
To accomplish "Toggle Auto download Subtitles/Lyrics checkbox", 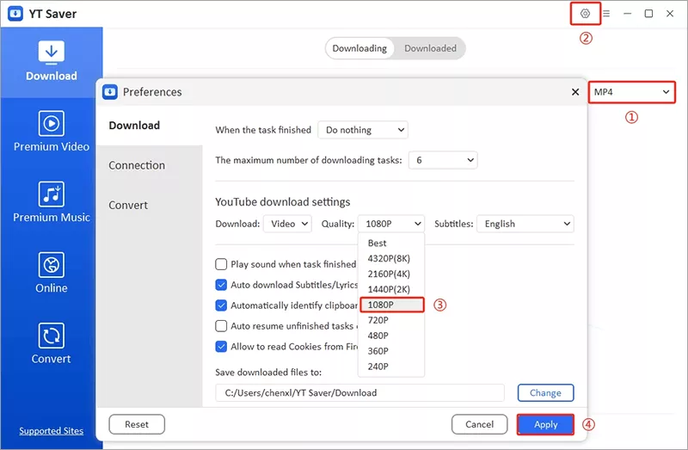I will (x=221, y=285).
